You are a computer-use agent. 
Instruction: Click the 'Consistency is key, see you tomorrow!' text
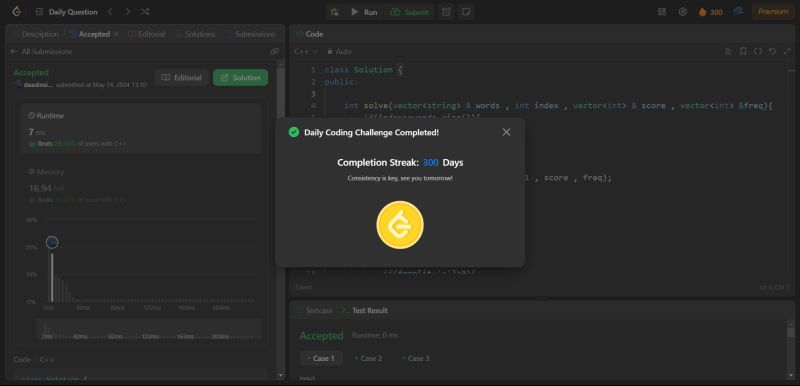pos(400,178)
